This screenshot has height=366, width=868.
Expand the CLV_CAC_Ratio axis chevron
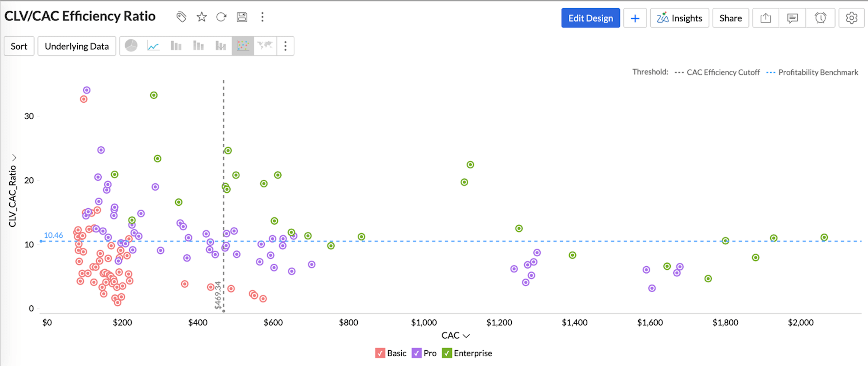pos(14,157)
